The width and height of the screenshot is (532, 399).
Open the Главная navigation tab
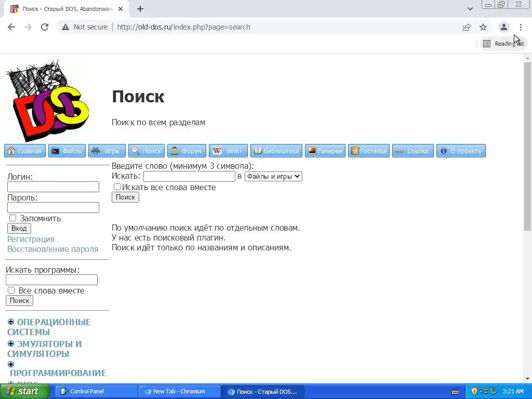(x=25, y=151)
